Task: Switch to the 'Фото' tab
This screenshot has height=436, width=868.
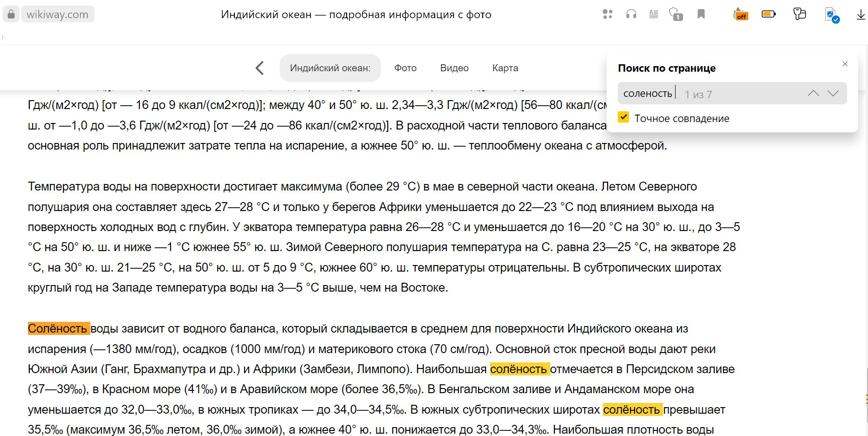Action: click(x=405, y=68)
